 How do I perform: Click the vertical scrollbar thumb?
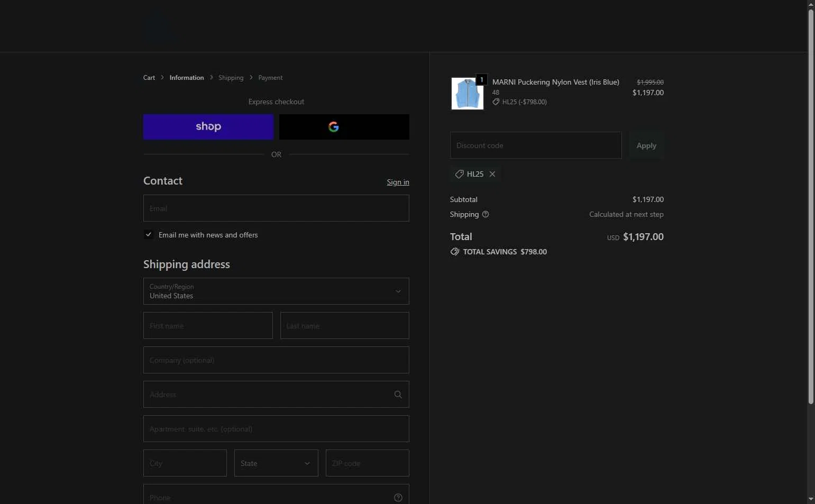[x=811, y=207]
